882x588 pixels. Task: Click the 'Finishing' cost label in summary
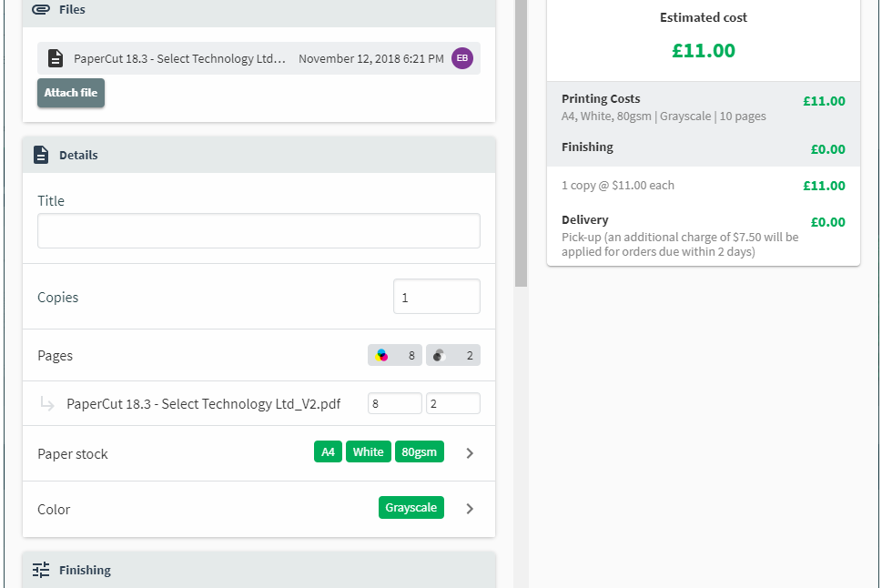click(587, 147)
